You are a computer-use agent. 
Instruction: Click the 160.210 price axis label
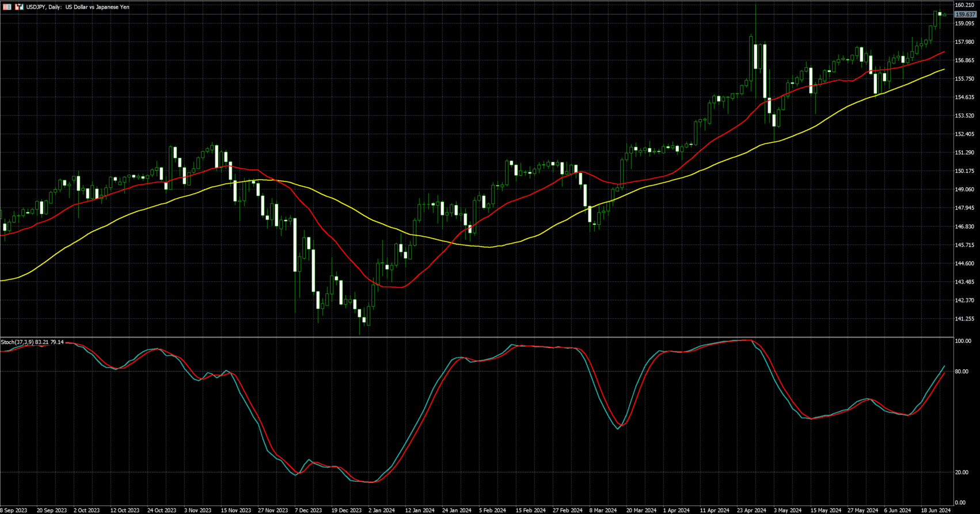coord(964,5)
